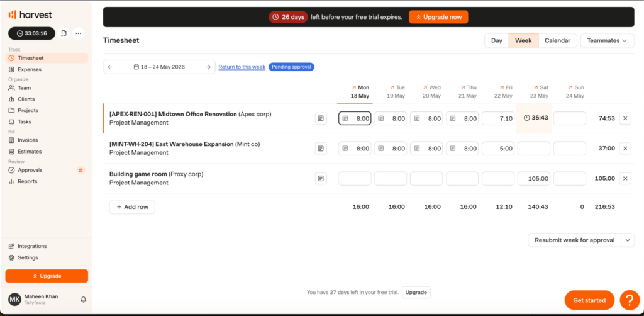Open the three-dot more options menu

[x=79, y=33]
